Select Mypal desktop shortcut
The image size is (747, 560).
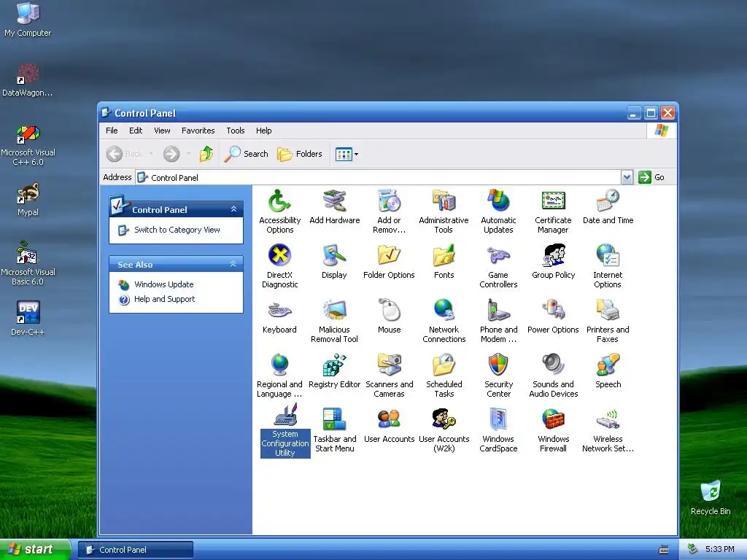click(x=28, y=200)
